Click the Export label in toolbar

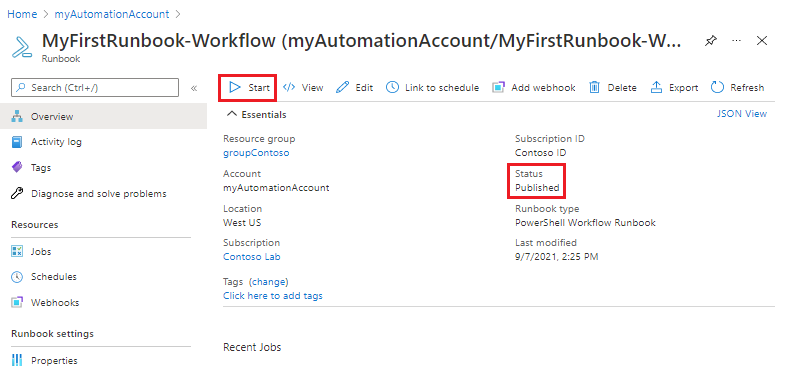[x=683, y=88]
